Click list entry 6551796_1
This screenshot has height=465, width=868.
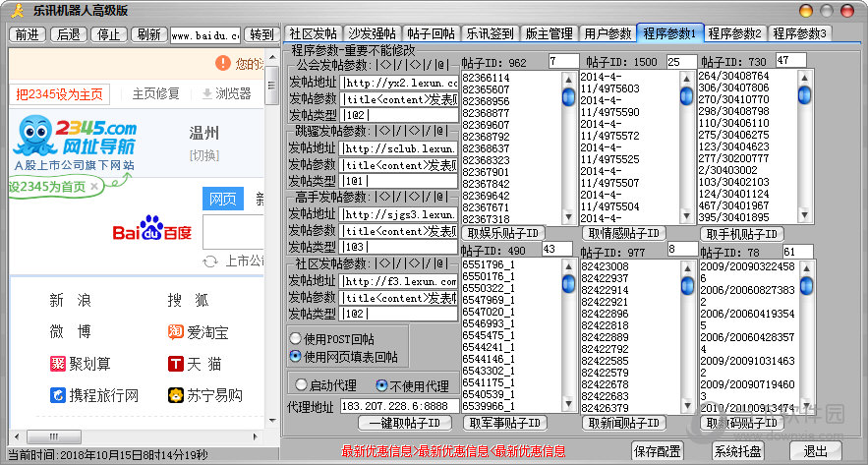tap(489, 265)
